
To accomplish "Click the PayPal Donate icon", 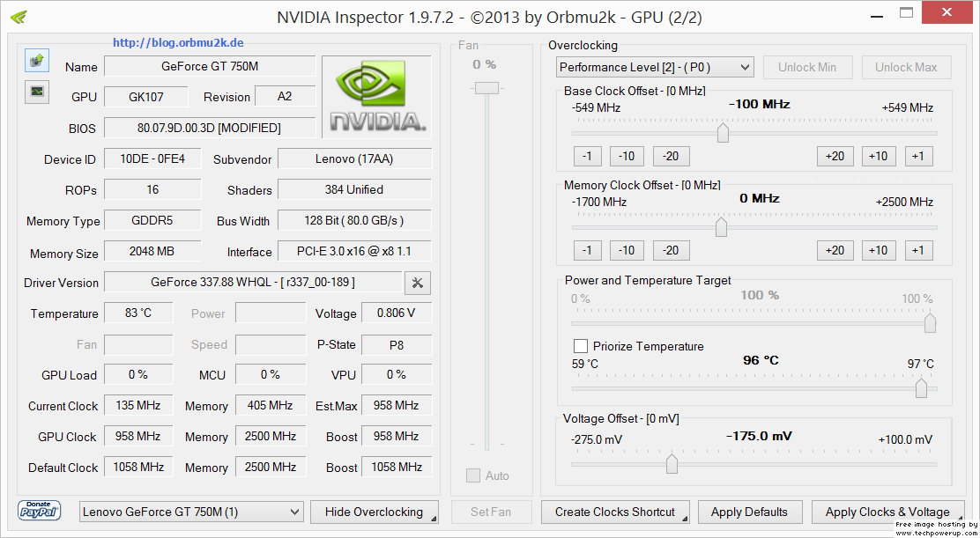I will coord(40,511).
